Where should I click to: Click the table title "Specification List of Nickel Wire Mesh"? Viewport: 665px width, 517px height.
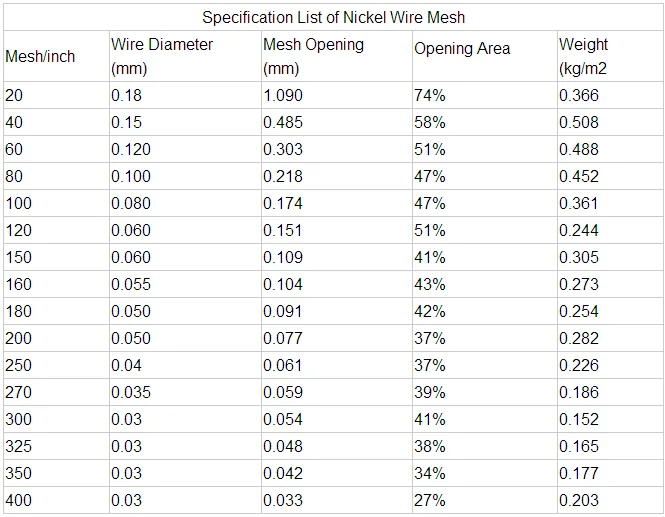pos(333,17)
